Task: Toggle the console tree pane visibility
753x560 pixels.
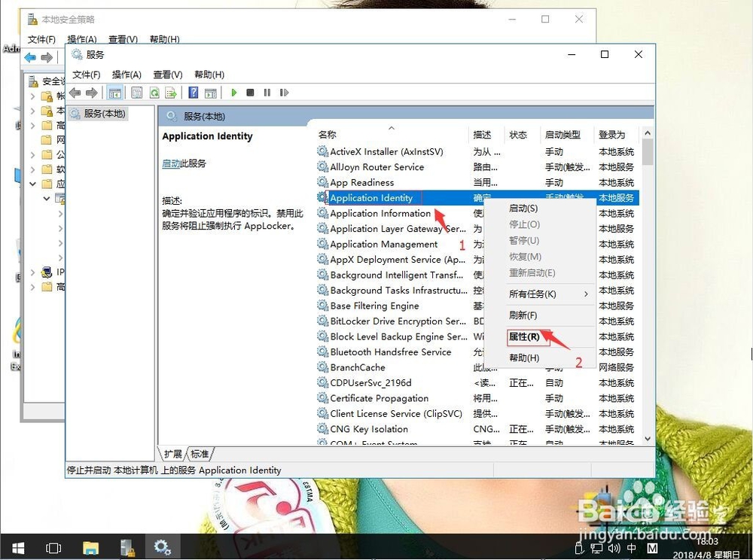Action: click(x=115, y=92)
